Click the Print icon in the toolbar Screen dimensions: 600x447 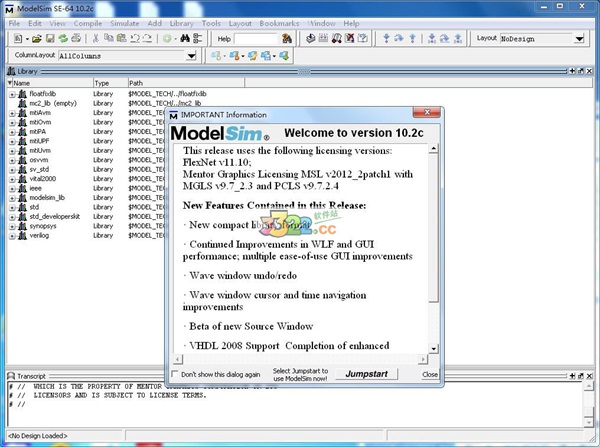pos(74,38)
